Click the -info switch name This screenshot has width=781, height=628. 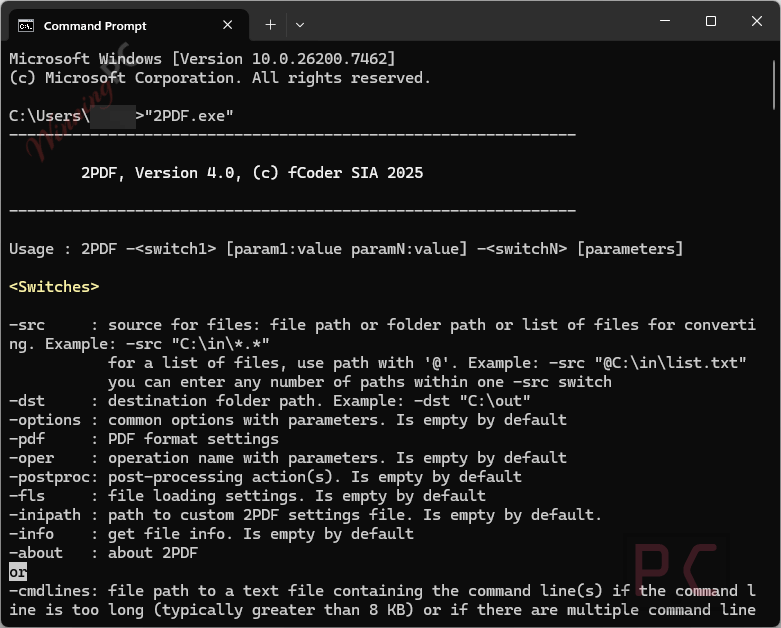31,534
